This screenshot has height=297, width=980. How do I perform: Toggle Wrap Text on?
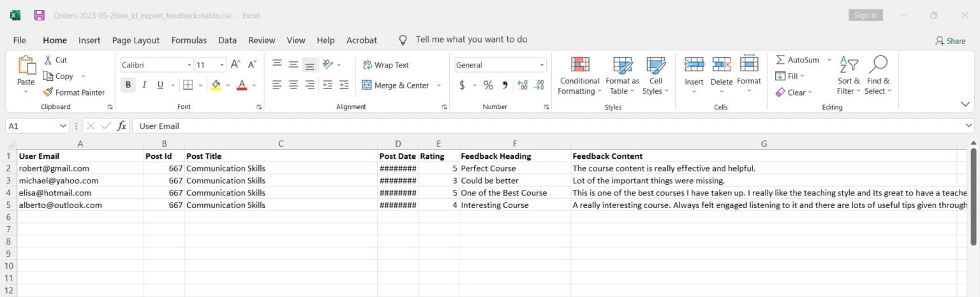(x=385, y=65)
